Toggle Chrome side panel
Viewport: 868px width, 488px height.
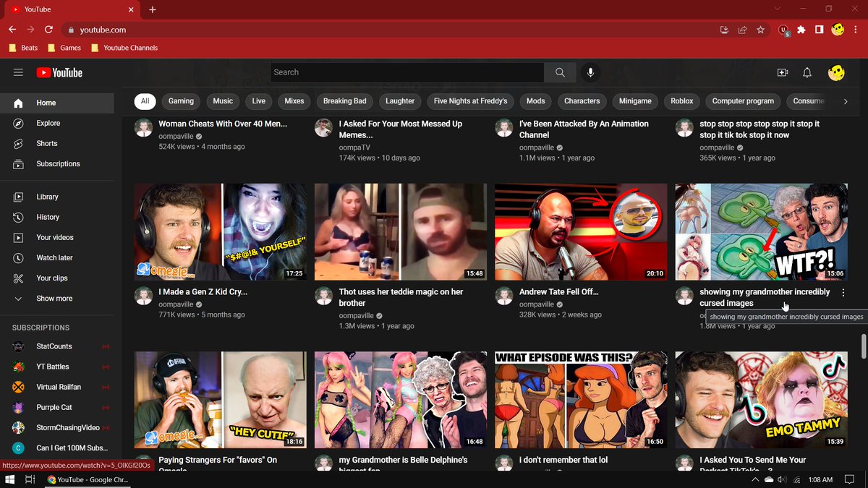coord(819,30)
